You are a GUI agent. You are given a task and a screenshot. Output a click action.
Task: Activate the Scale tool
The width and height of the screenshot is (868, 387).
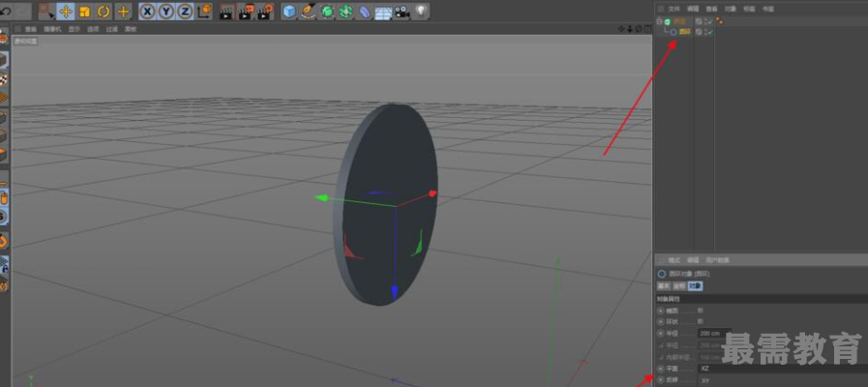[x=85, y=11]
